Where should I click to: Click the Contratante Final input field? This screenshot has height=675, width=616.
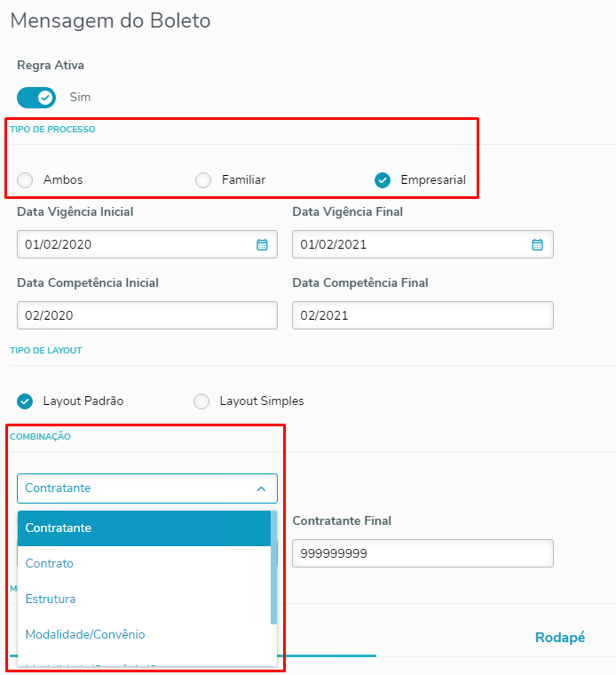pyautogui.click(x=423, y=553)
